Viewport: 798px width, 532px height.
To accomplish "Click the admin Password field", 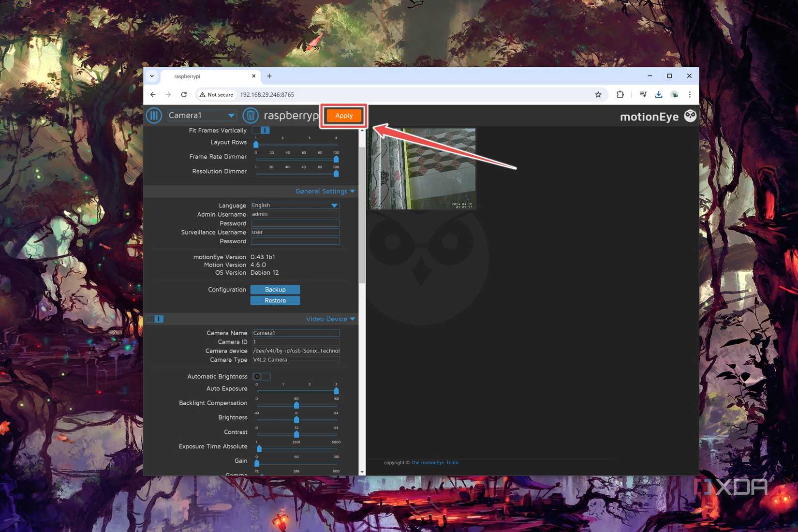I will (295, 223).
